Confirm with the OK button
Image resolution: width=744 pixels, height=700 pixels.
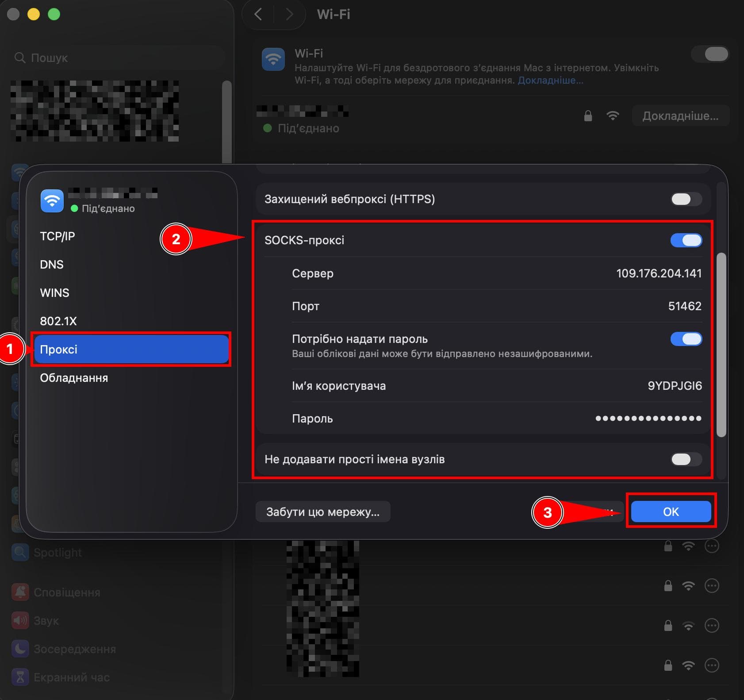tap(671, 512)
